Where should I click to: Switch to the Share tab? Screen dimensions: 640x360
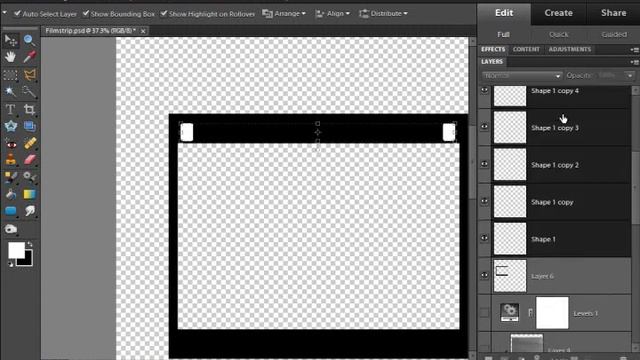click(x=613, y=13)
